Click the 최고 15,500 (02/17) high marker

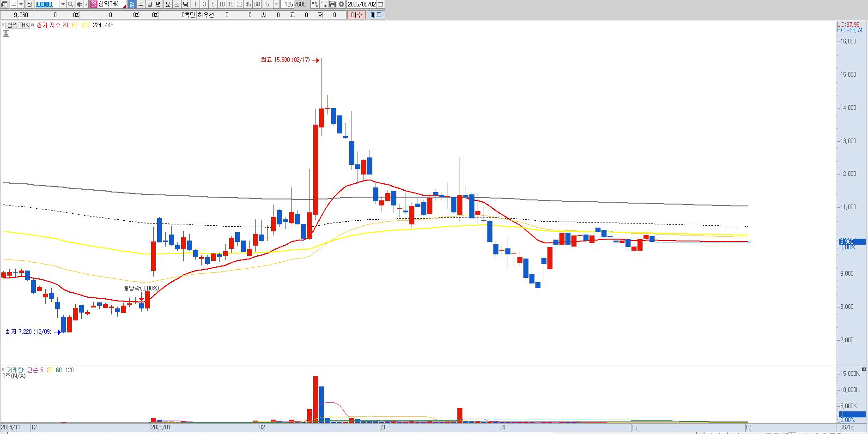pyautogui.click(x=290, y=60)
